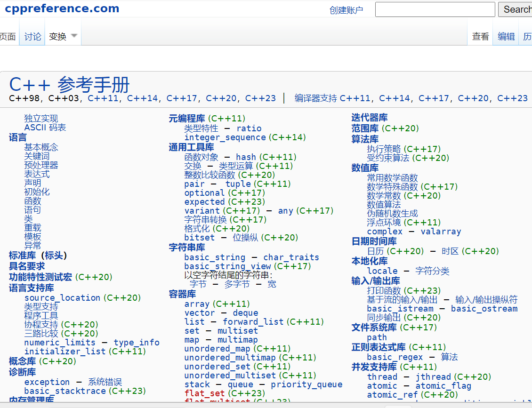Click inside the search input field

435,9
